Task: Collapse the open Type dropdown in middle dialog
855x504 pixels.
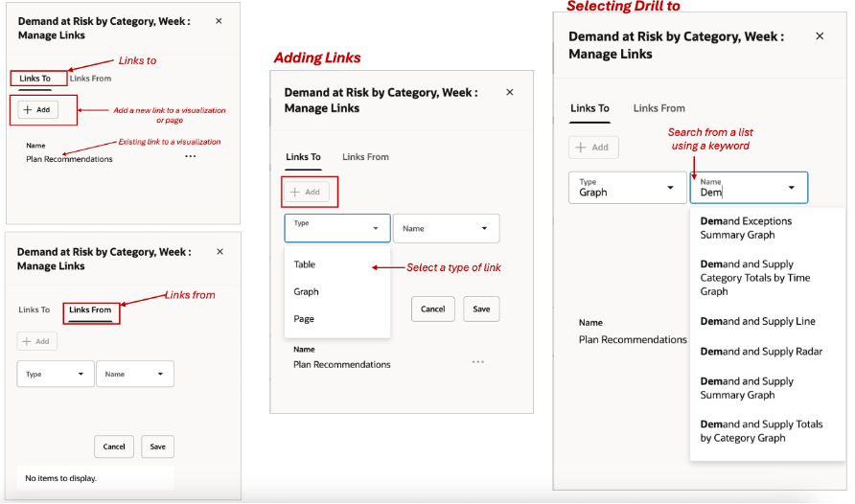Action: click(375, 228)
